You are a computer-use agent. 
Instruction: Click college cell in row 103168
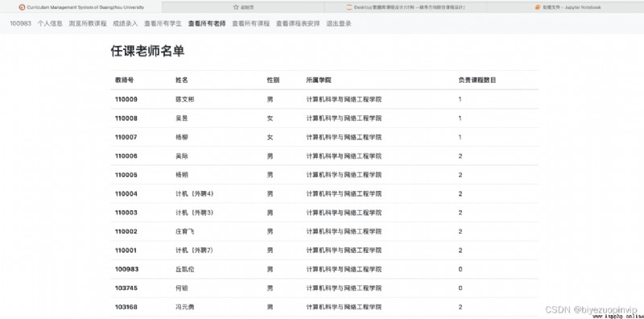click(x=344, y=307)
